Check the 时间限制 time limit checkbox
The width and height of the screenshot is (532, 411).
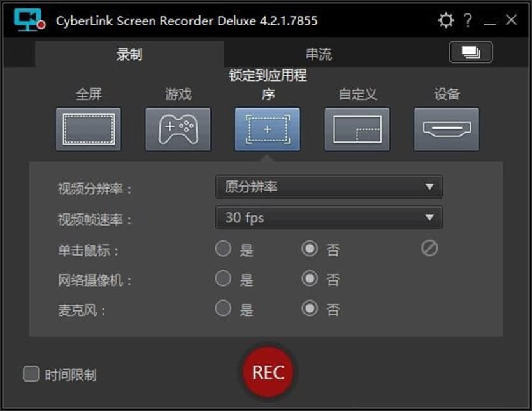point(31,375)
